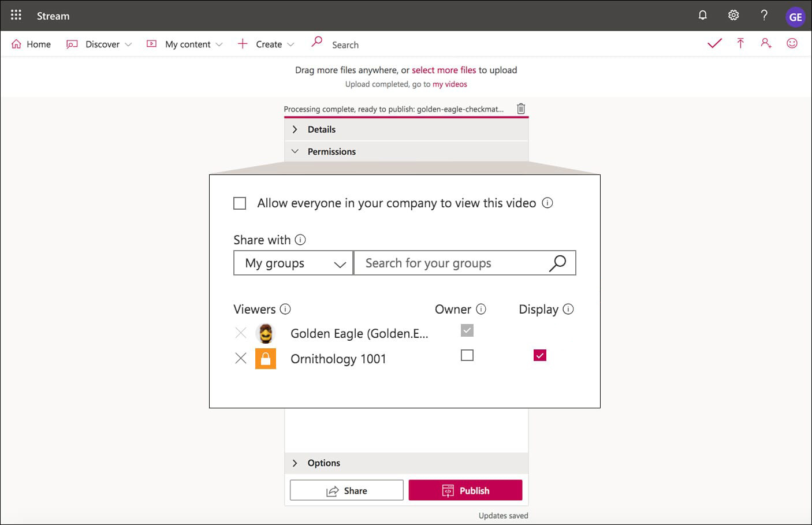812x525 pixels.
Task: Click the Publish button
Action: (x=465, y=490)
